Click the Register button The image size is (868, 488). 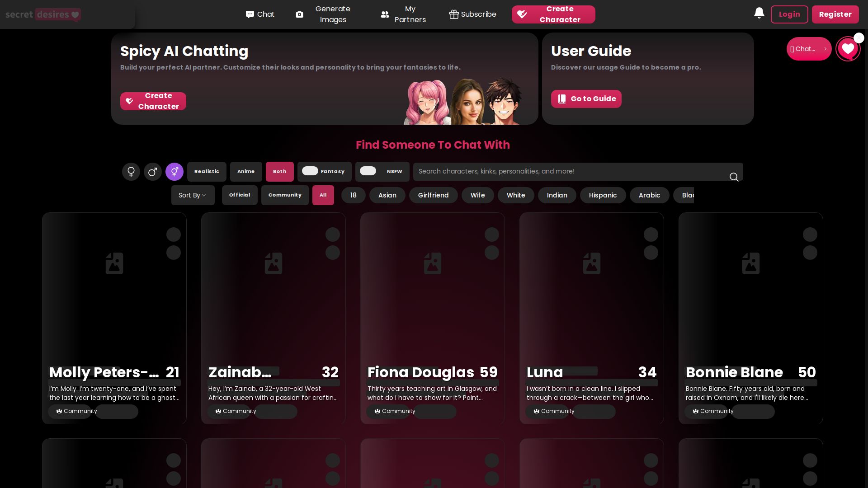pos(835,14)
